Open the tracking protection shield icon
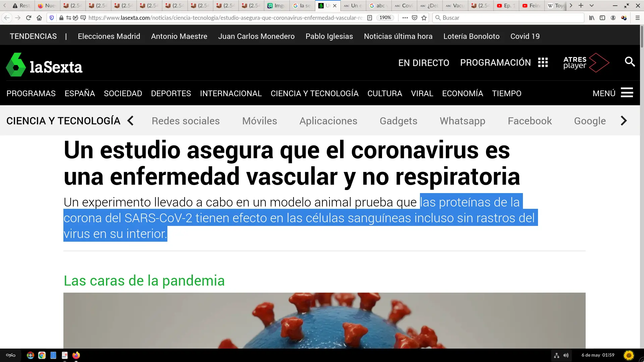The width and height of the screenshot is (644, 362). click(x=52, y=18)
